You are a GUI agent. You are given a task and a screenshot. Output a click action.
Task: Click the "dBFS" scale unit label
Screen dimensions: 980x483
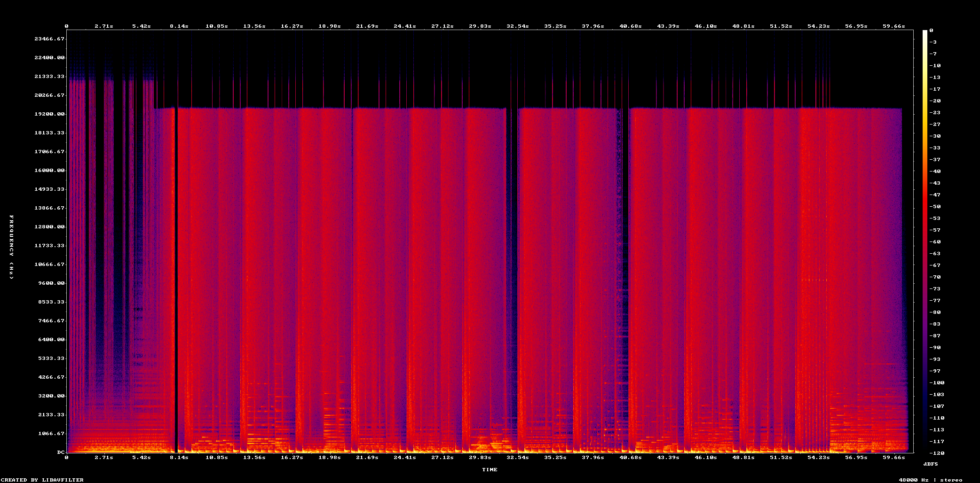(x=931, y=464)
